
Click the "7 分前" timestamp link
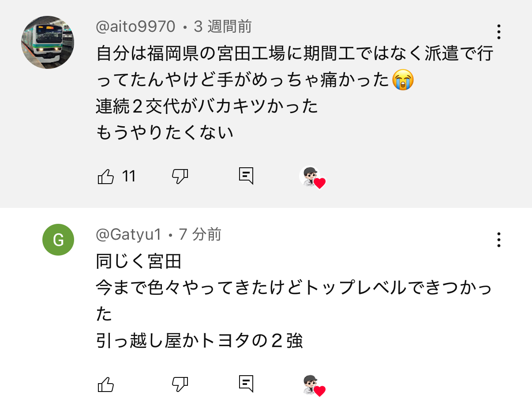coord(200,234)
